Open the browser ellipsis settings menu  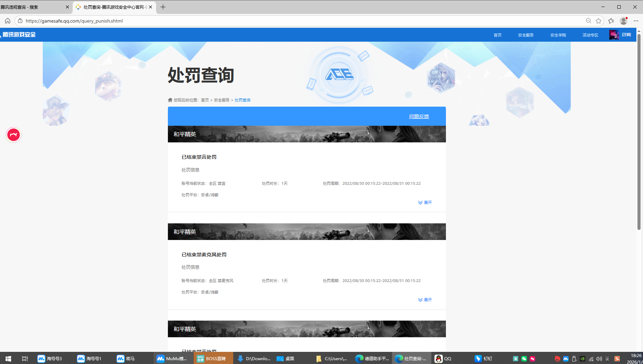click(x=636, y=21)
